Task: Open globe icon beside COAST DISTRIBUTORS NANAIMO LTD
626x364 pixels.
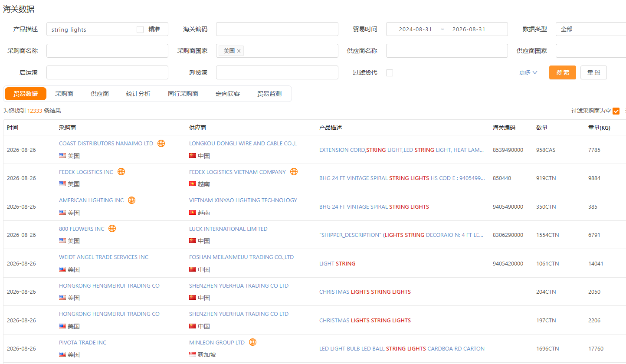Action: tap(161, 143)
